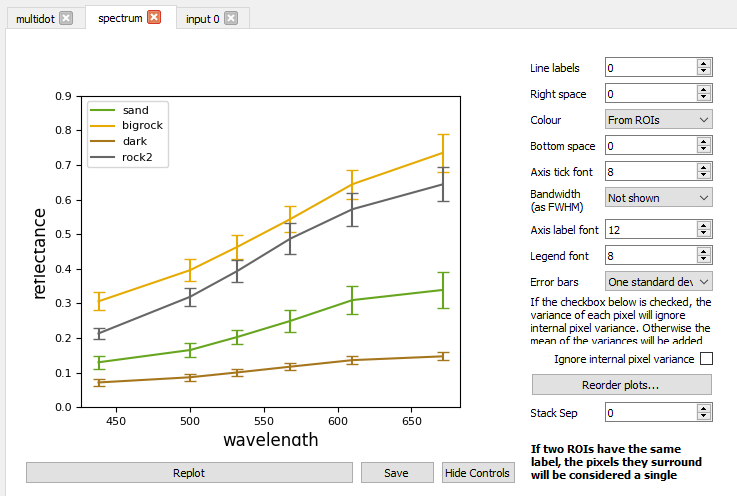Screen dimensions: 737x496
Task: Open Reorder plots dialog
Action: [621, 385]
